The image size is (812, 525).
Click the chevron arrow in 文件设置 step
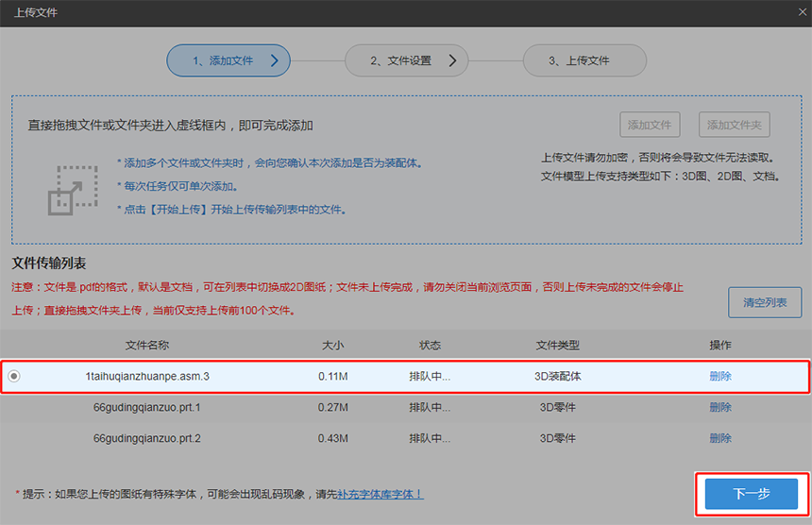[452, 60]
